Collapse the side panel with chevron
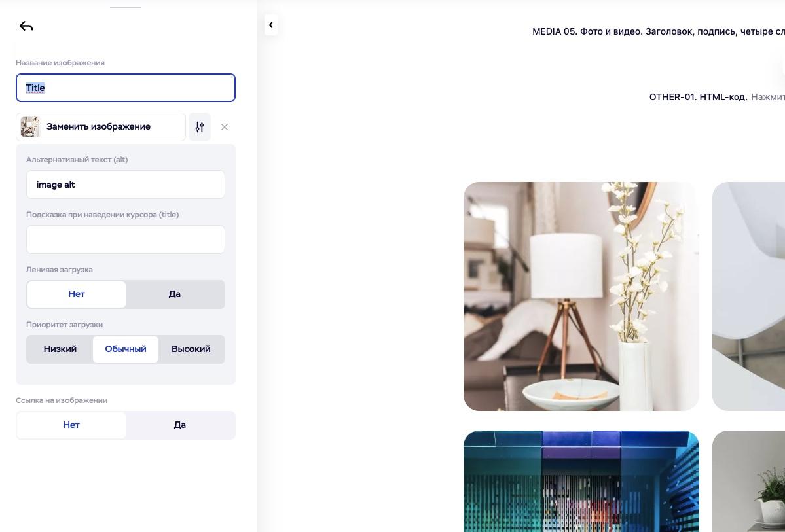 coord(271,25)
